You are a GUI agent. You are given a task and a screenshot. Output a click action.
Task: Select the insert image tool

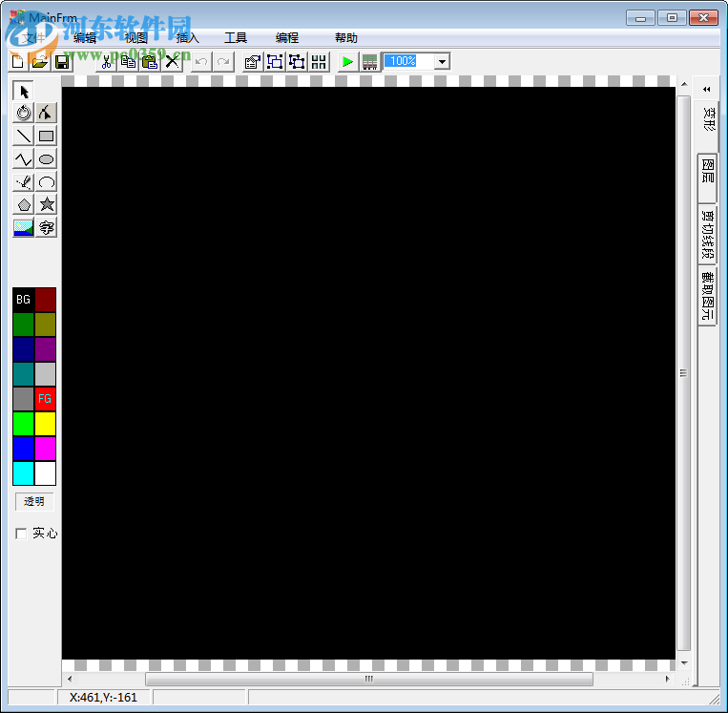pyautogui.click(x=23, y=227)
